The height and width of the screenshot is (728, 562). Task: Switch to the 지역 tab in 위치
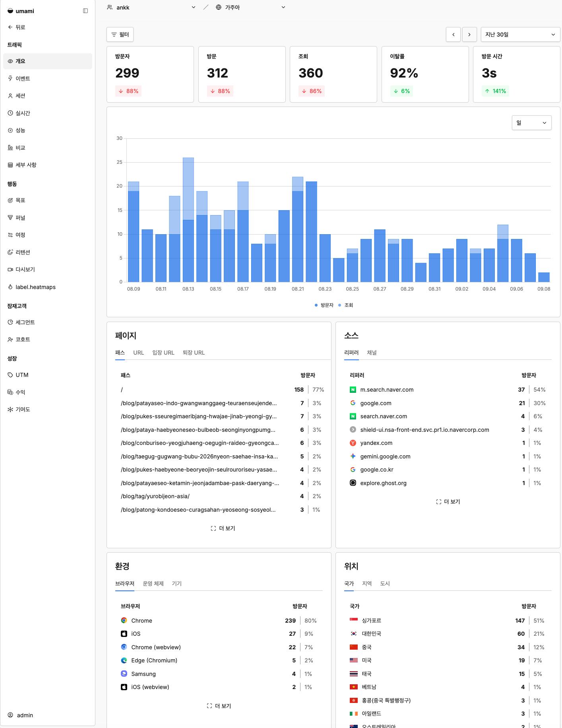tap(367, 584)
